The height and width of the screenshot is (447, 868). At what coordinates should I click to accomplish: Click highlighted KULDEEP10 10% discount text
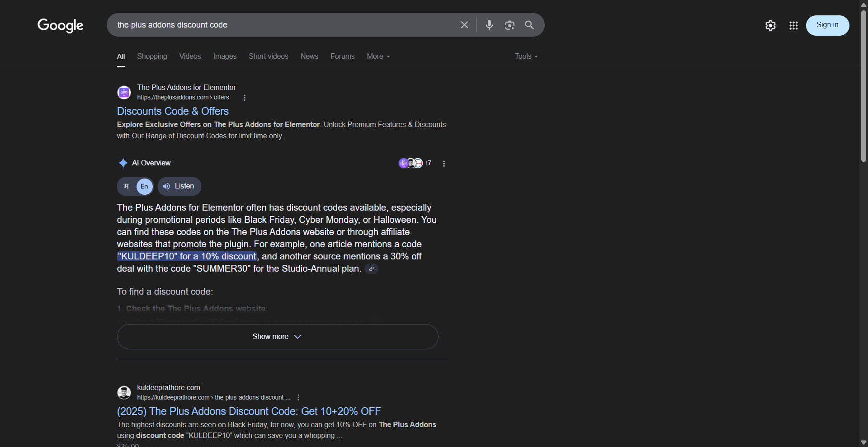click(x=187, y=256)
